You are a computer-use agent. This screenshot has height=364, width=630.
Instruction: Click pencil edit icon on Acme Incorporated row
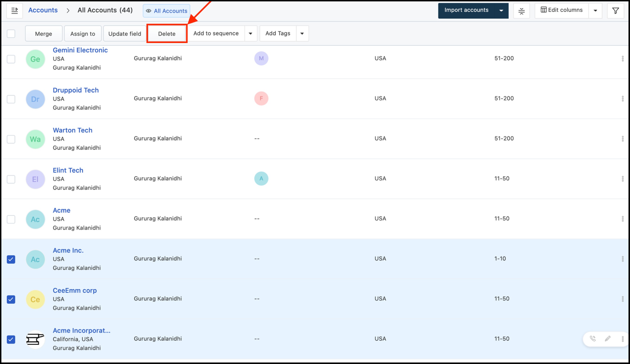click(608, 339)
